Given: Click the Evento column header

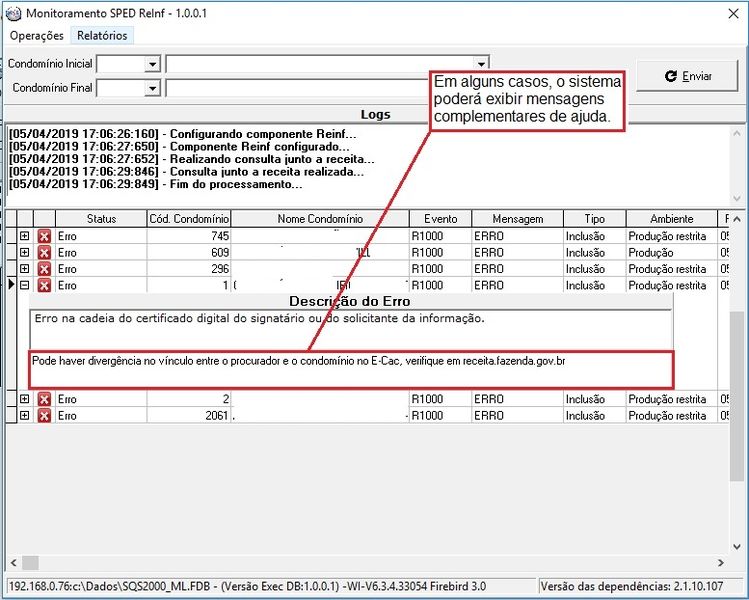Looking at the screenshot, I should point(440,219).
